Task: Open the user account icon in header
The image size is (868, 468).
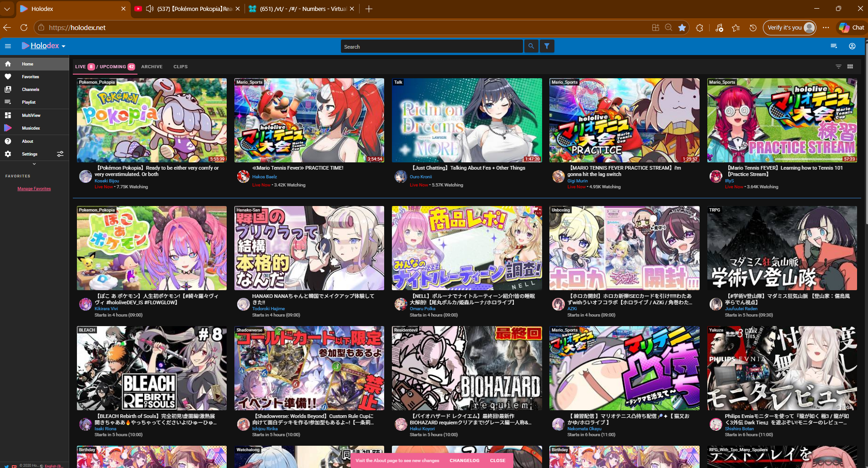Action: coord(852,46)
